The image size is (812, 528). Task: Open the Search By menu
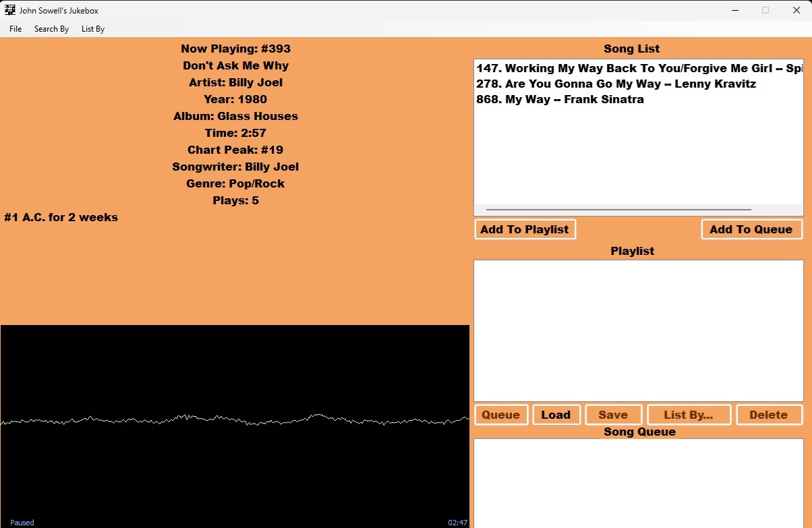coord(51,29)
